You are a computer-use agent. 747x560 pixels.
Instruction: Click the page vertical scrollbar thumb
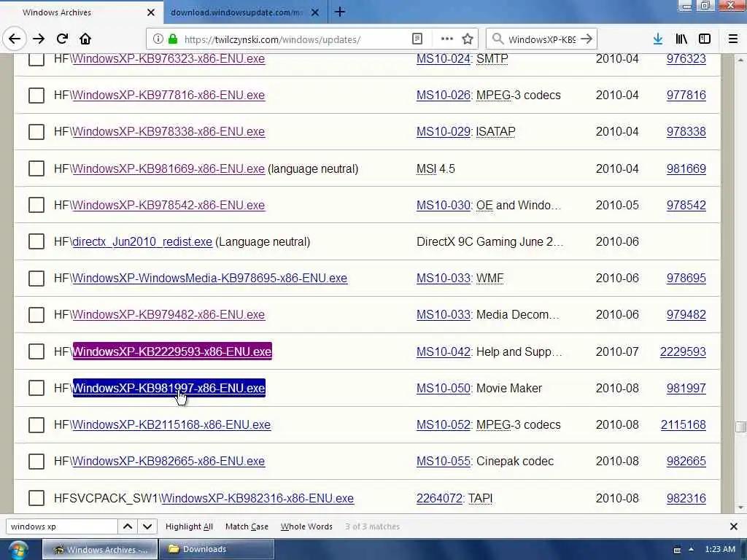point(740,427)
